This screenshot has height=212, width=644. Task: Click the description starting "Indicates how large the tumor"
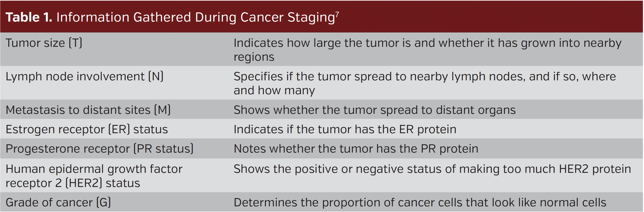[427, 43]
